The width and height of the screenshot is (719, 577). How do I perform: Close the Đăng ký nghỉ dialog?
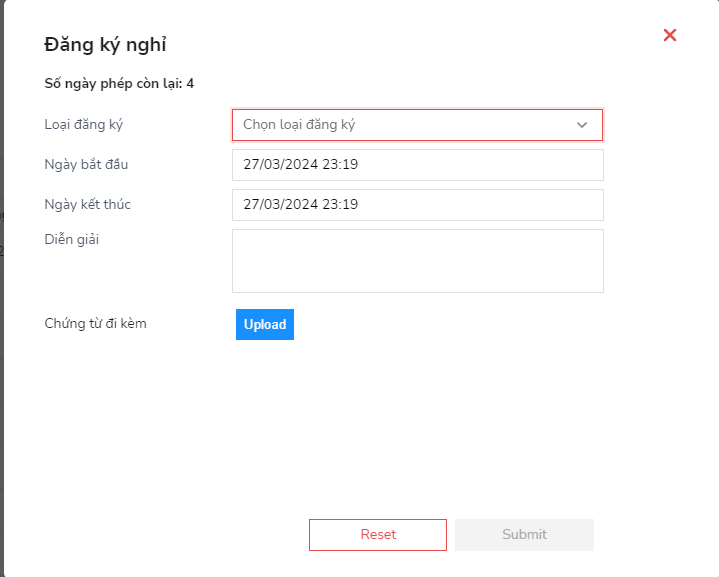click(x=670, y=35)
